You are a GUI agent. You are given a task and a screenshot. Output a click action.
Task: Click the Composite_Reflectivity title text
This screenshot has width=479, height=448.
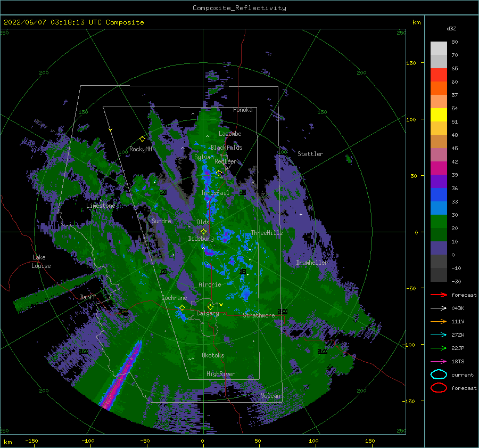point(240,8)
